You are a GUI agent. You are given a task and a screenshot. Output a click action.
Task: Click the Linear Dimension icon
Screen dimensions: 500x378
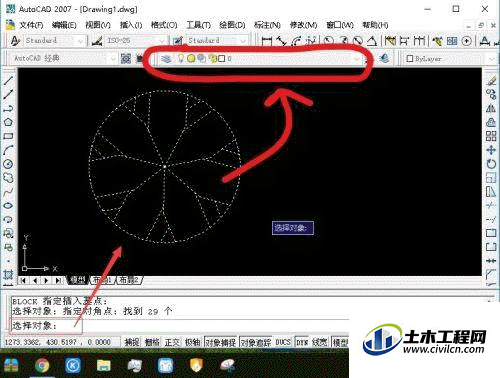point(267,41)
